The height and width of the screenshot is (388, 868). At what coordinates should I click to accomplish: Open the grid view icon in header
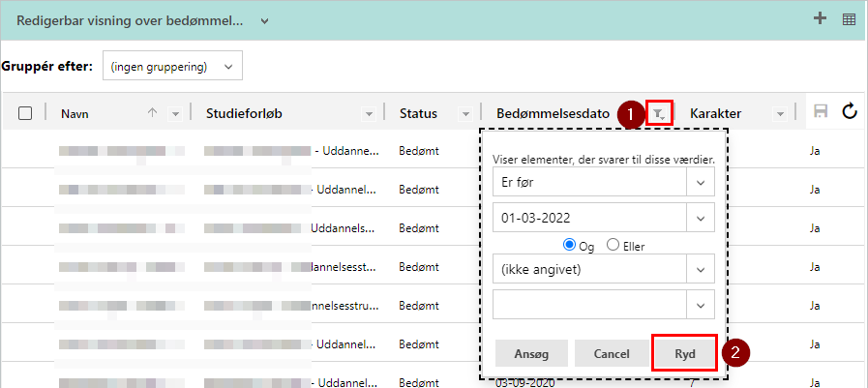pyautogui.click(x=849, y=18)
